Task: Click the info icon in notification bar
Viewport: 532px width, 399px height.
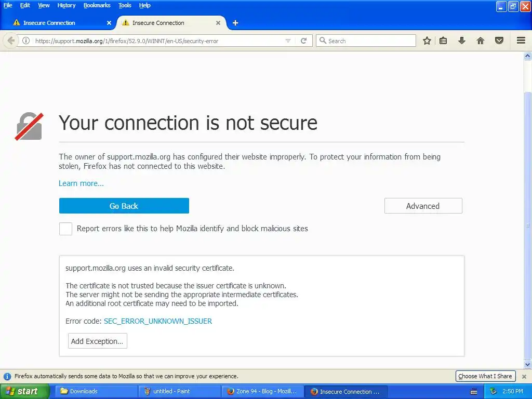Action: [7, 376]
